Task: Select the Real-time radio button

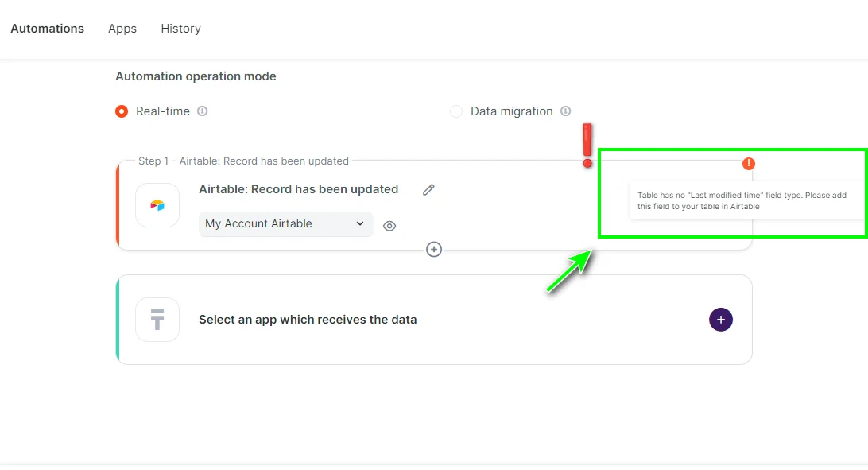Action: point(122,111)
